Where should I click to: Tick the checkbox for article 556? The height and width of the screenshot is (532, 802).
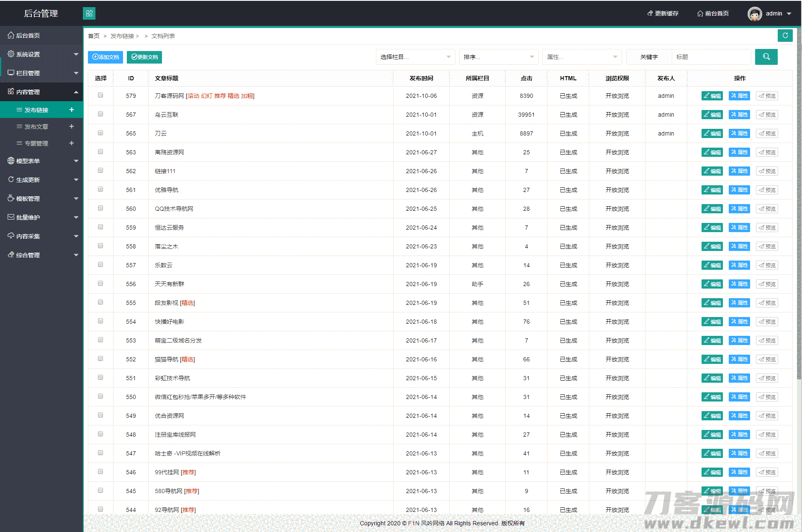(x=100, y=284)
